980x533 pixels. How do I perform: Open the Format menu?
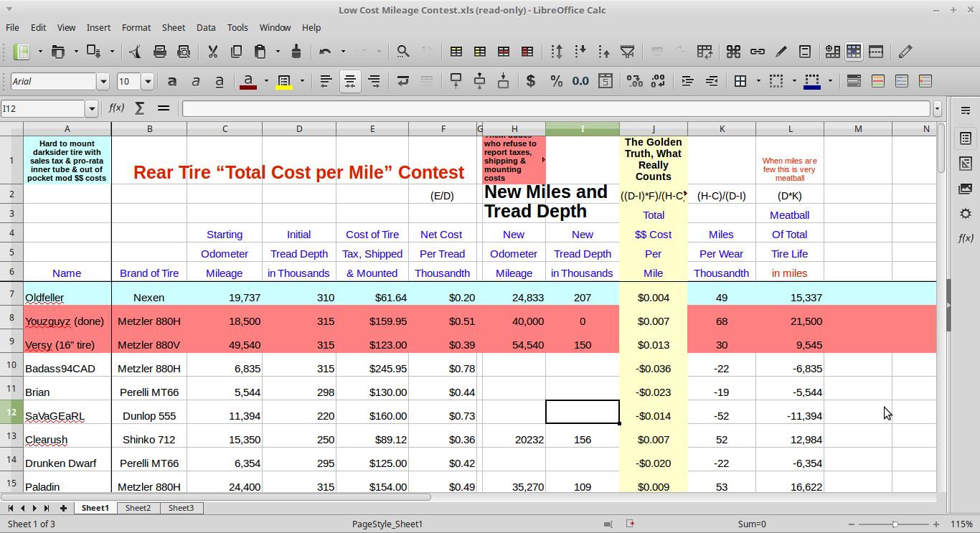pos(136,27)
